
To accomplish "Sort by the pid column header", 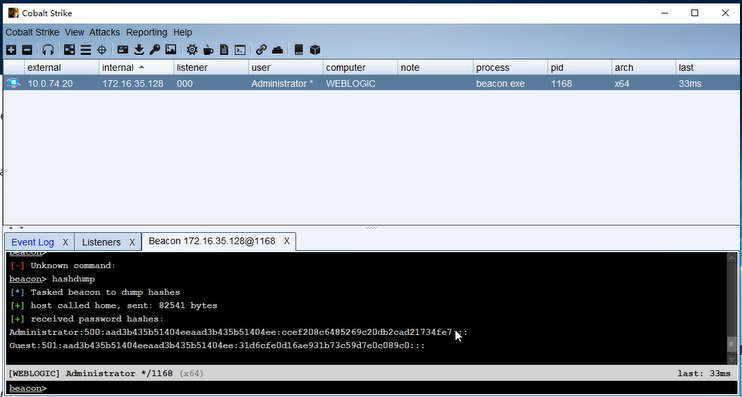I will tap(579, 68).
